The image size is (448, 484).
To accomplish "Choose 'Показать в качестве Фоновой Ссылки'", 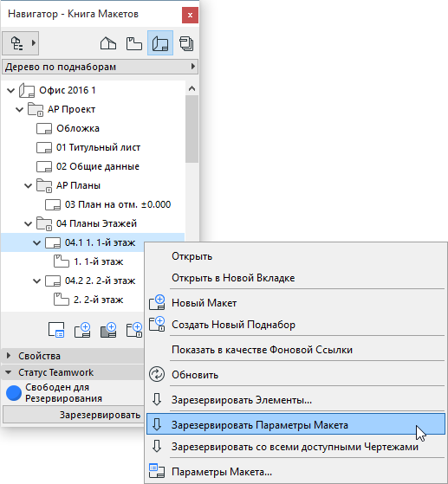I will pos(295,350).
